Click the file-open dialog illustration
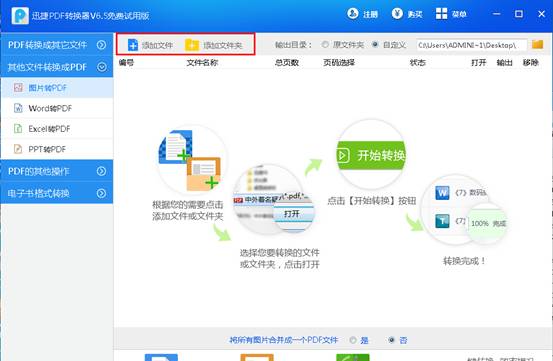553x361 pixels. pos(274,200)
